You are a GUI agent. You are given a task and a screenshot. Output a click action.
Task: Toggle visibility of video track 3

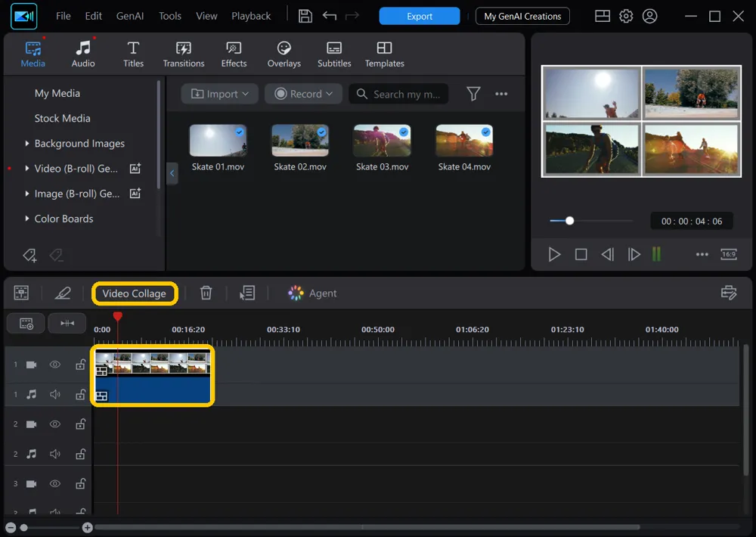(55, 483)
